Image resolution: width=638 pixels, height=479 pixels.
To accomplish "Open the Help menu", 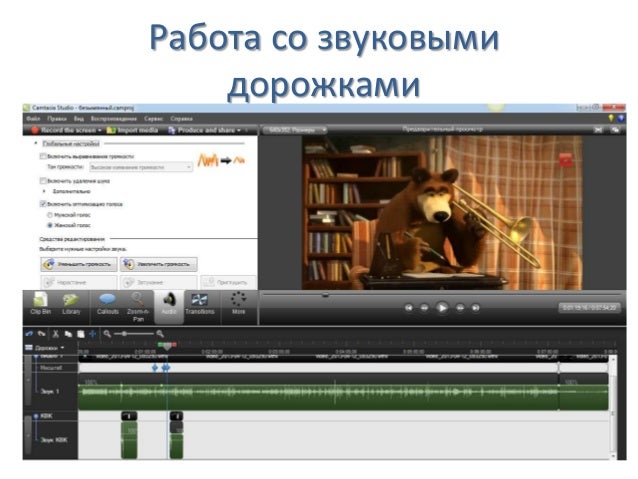I will click(181, 119).
